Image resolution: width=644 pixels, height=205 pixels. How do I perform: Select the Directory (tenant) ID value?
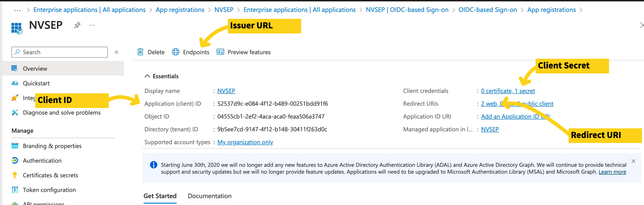tap(272, 129)
